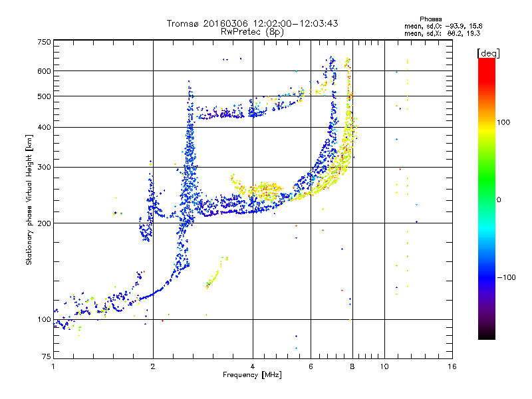
Task: Click the colorbar tick label '-100'
Action: pos(506,277)
